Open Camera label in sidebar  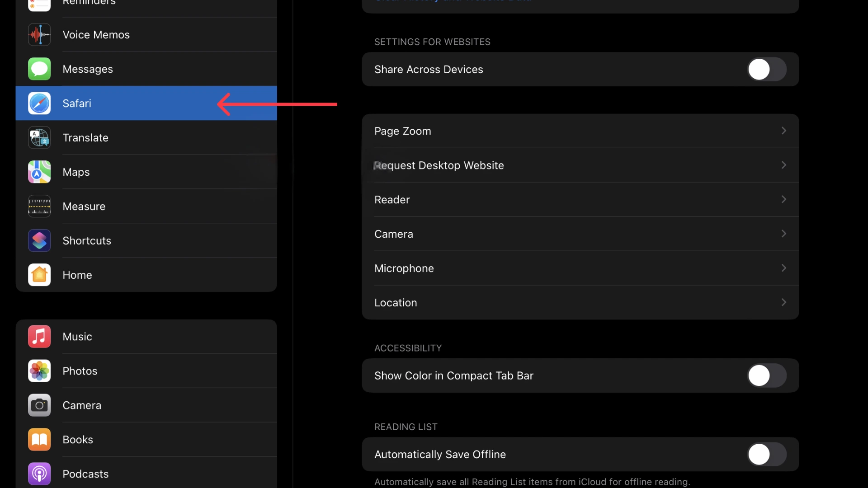point(82,405)
